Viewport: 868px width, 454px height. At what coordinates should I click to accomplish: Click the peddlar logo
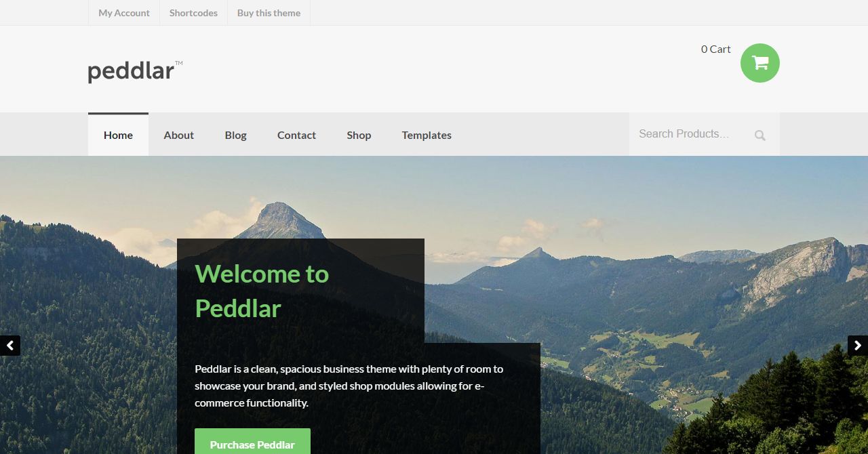pos(135,71)
